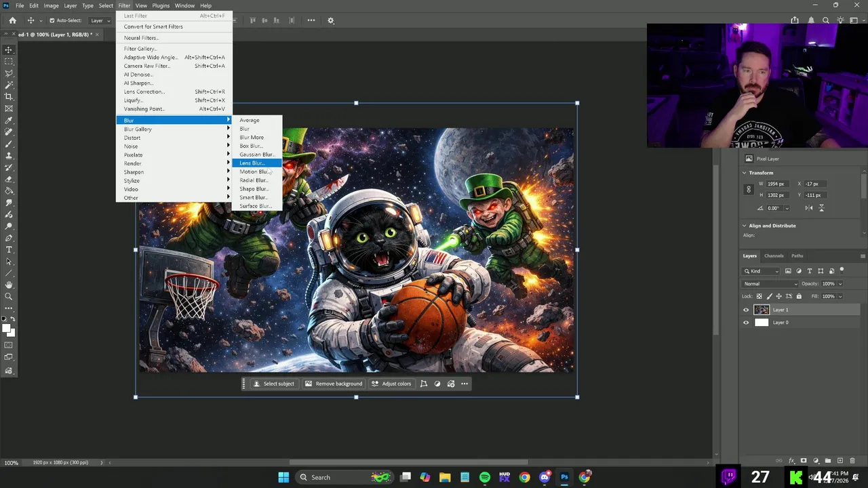Image resolution: width=868 pixels, height=488 pixels.
Task: Choose Lens Blur from Blur submenu
Action: coord(256,163)
